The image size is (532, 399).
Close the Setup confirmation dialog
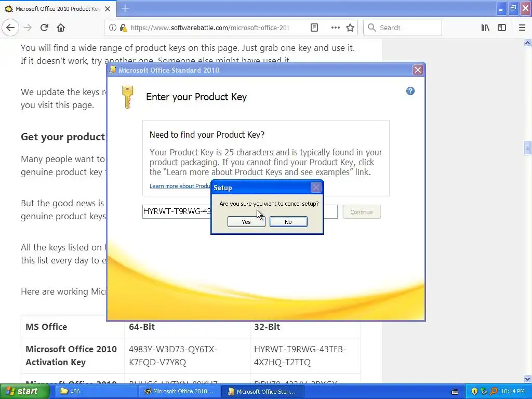316,187
